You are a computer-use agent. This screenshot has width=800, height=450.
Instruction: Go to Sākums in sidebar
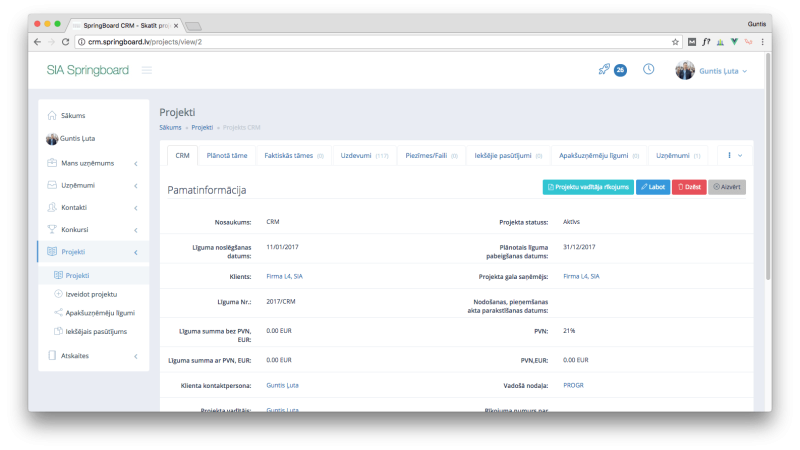[x=73, y=116]
